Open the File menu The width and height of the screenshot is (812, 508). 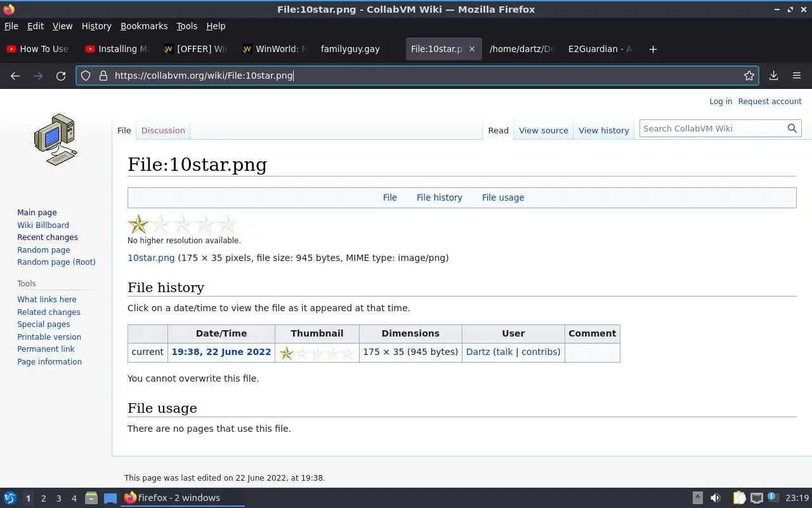11,26
